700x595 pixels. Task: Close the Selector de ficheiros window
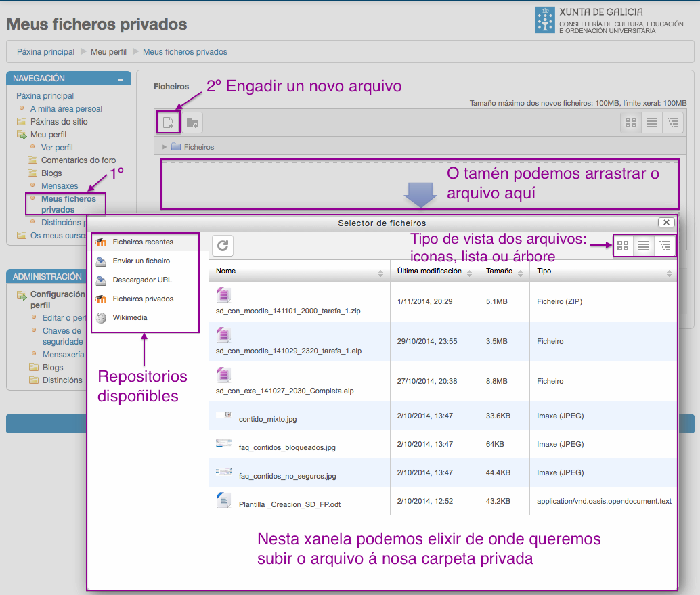[666, 222]
